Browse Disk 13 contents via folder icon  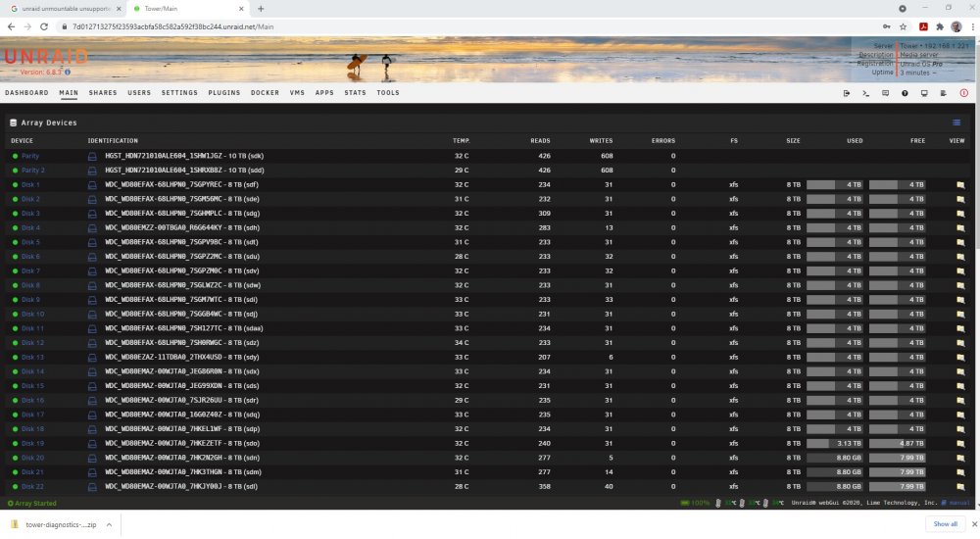pyautogui.click(x=960, y=358)
